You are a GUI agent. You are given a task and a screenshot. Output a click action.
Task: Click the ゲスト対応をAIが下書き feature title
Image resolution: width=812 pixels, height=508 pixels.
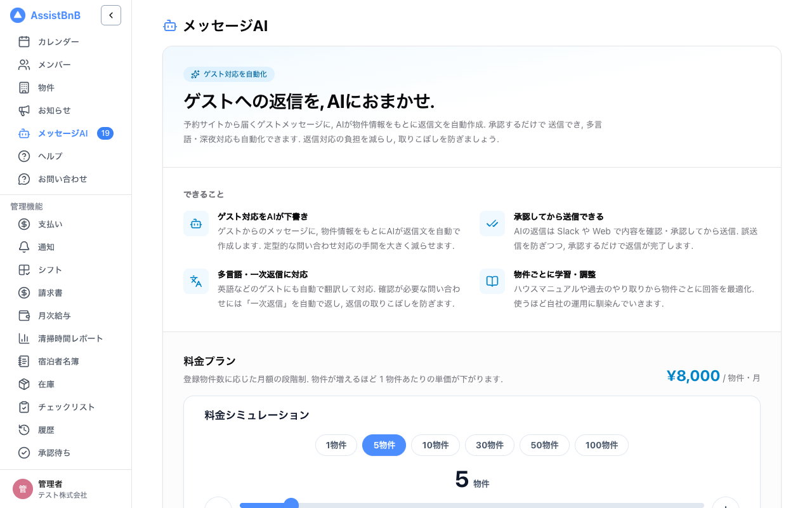(x=263, y=217)
